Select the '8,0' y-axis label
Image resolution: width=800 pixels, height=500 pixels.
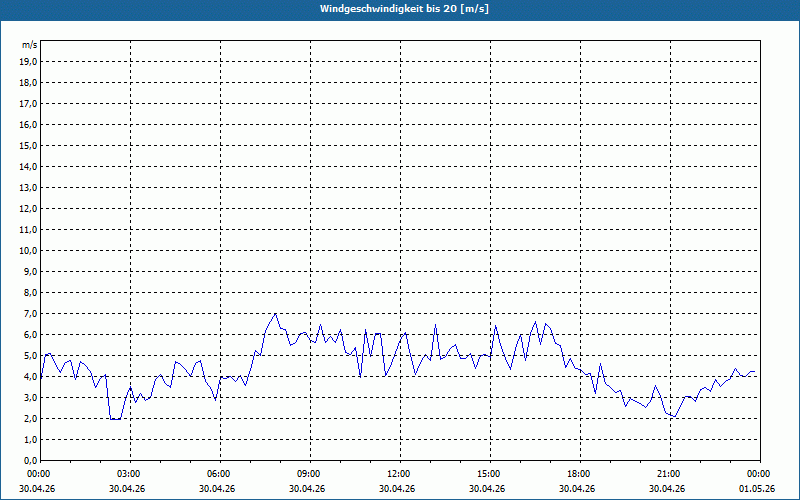(31, 292)
